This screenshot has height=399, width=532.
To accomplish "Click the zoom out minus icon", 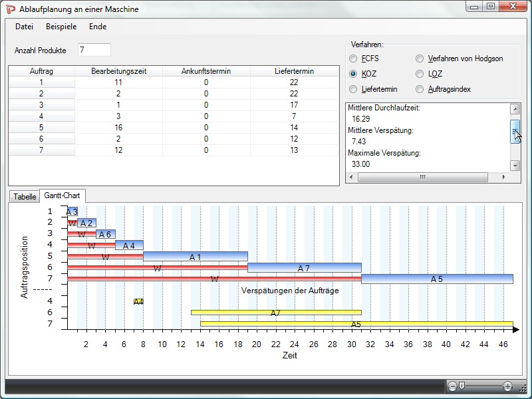I will [x=453, y=386].
